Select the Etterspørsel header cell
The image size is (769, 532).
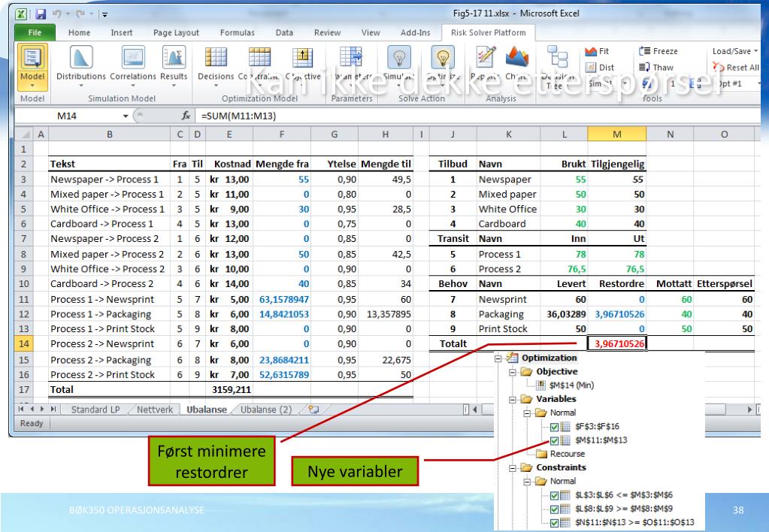(x=724, y=283)
